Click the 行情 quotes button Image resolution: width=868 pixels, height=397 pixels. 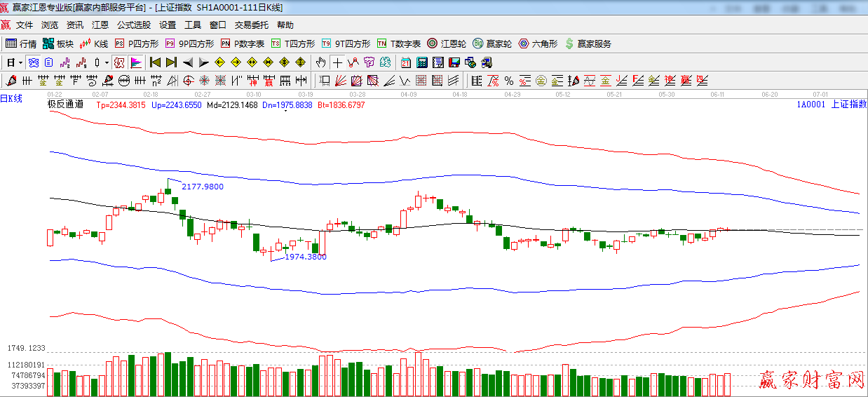(x=21, y=43)
